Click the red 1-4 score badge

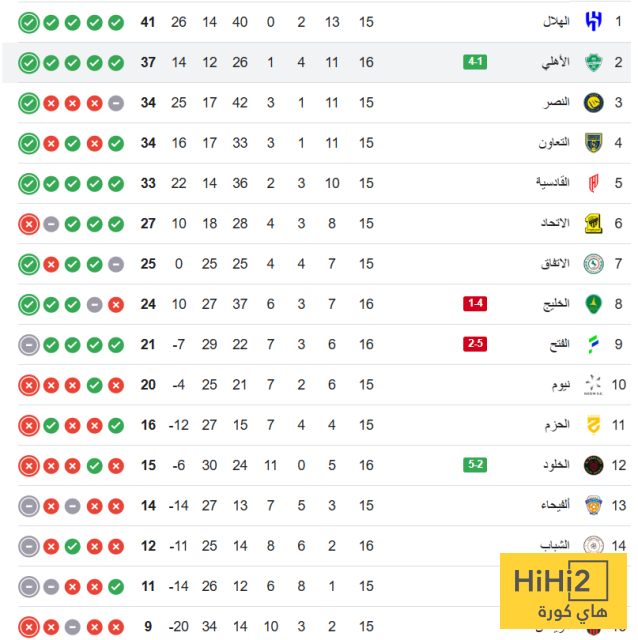[475, 303]
